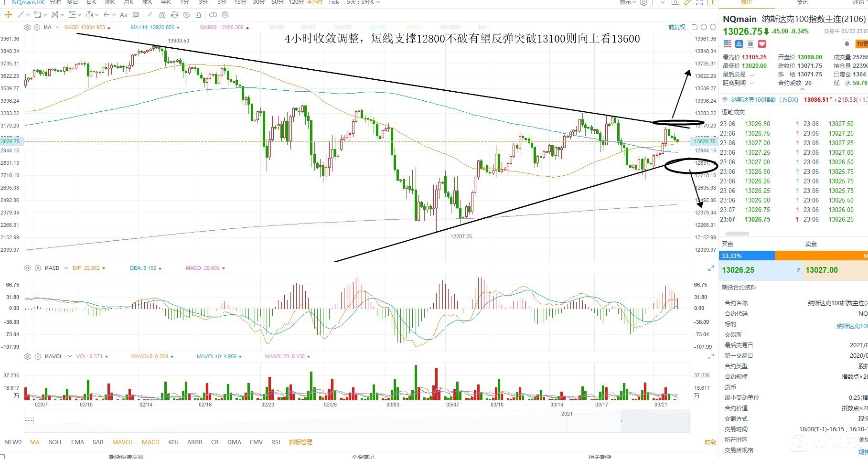Screen dimensions: 868x459
Task: Open MAVOL indicator settings gear
Action: coord(27,356)
